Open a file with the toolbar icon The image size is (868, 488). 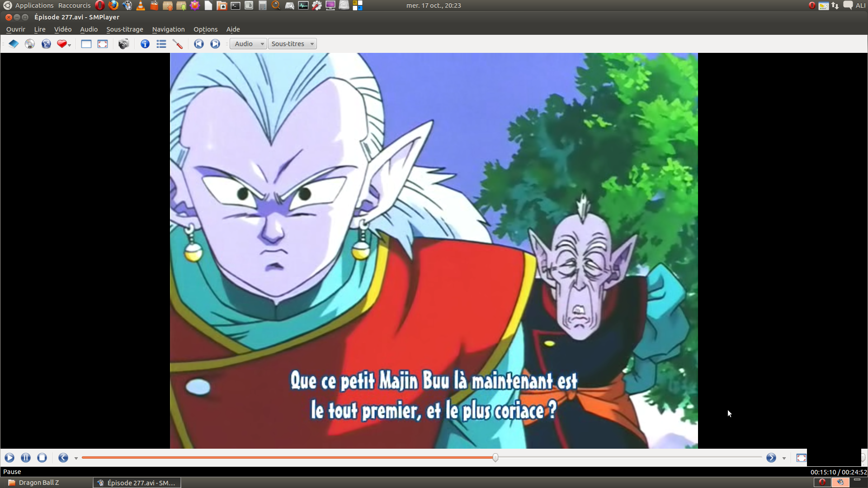(x=14, y=44)
